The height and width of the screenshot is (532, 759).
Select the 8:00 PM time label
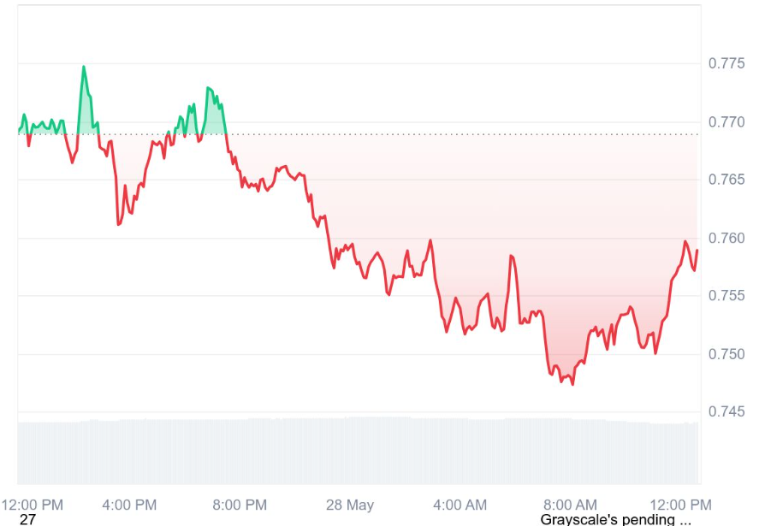pos(240,505)
